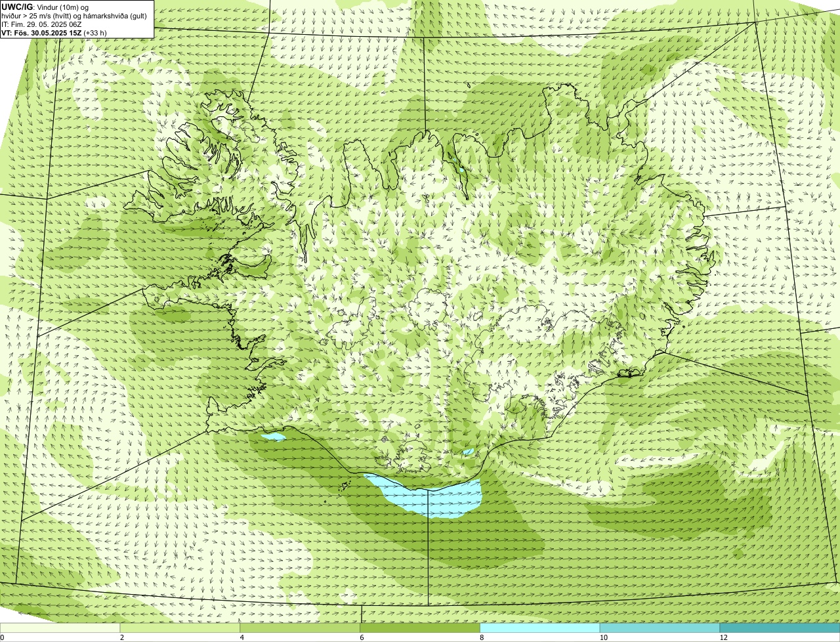The image size is (840, 642).
Task: Click the "6" tick label on the scale
Action: (361, 637)
